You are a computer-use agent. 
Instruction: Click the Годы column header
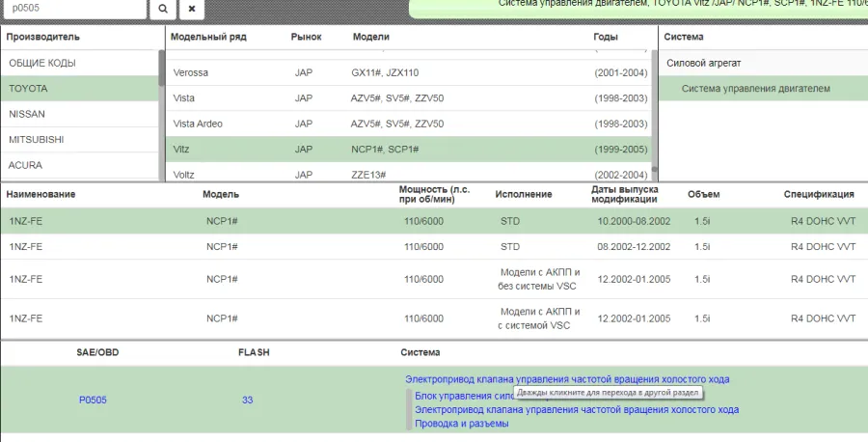pos(605,37)
